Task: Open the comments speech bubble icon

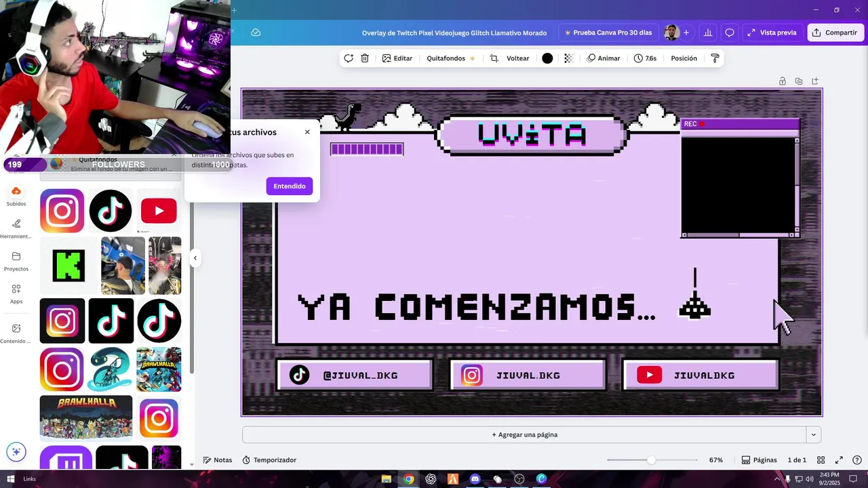Action: tap(730, 33)
